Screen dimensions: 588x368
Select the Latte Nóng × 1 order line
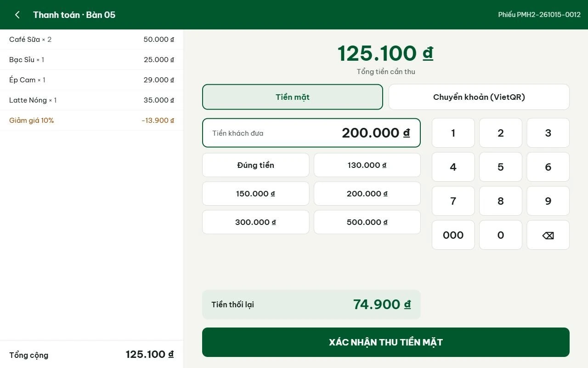point(91,100)
